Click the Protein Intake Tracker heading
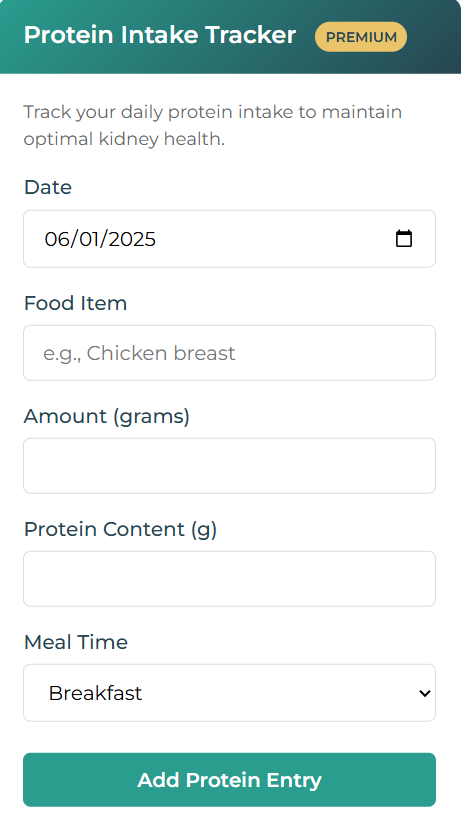This screenshot has height=815, width=461. (x=160, y=35)
